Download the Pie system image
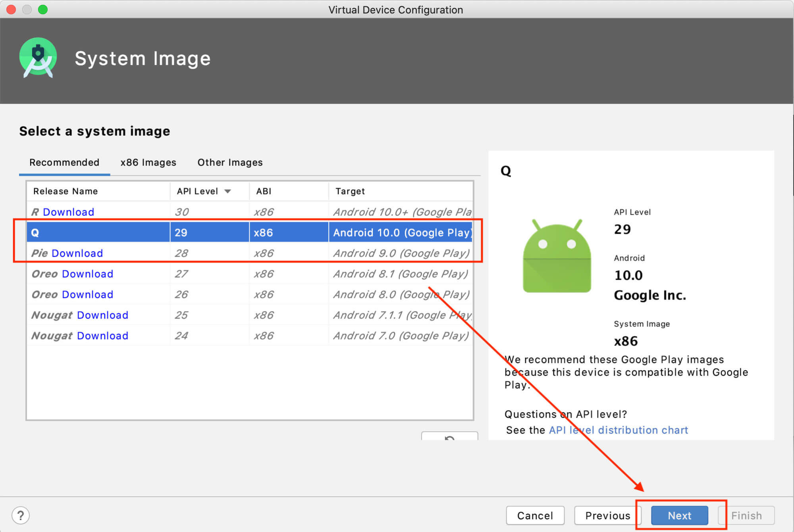794x532 pixels. click(77, 253)
